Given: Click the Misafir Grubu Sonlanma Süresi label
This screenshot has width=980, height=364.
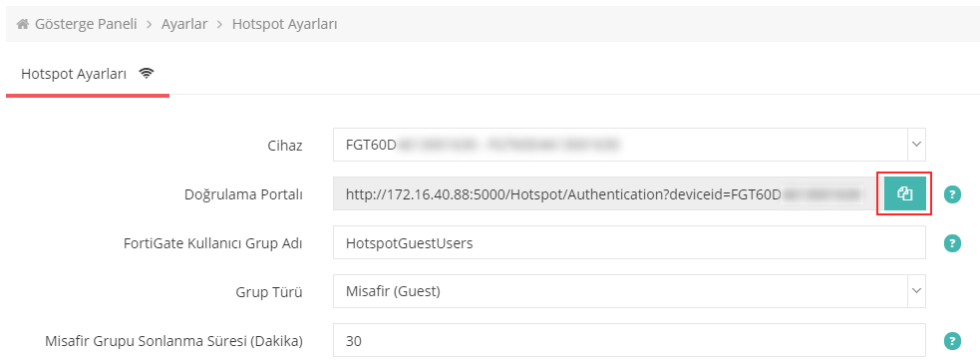Looking at the screenshot, I should click(x=174, y=341).
